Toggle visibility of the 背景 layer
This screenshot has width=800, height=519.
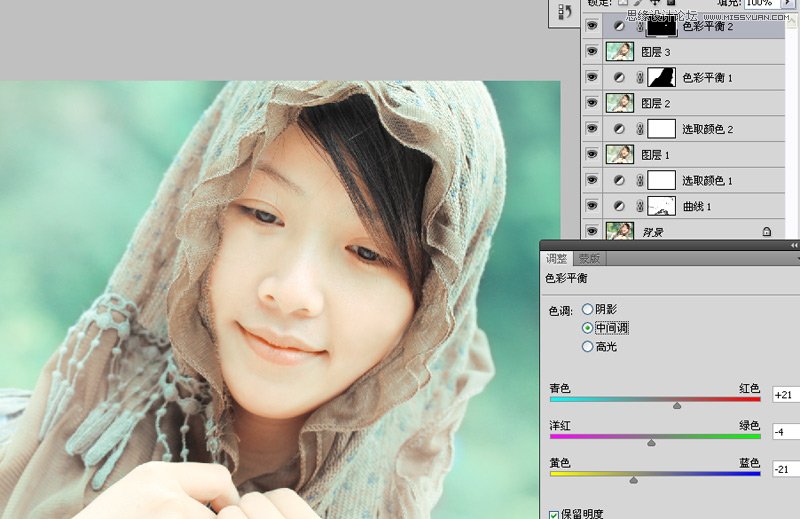click(x=591, y=232)
